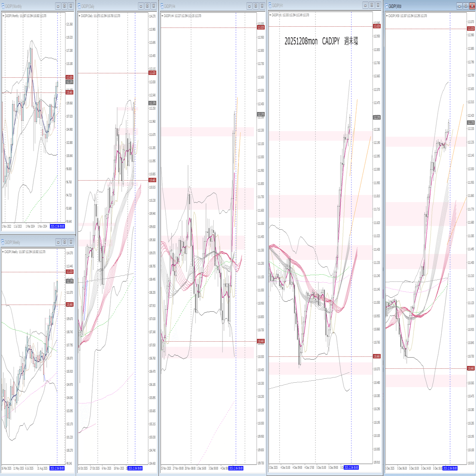The image size is (476, 476).
Task: Close the CADJPY,H4 chart window
Action: click(262, 6)
